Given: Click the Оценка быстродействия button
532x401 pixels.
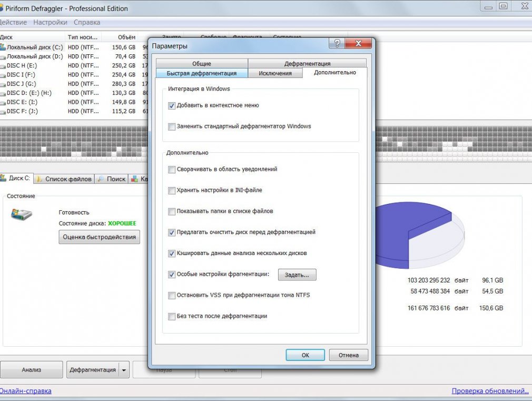Looking at the screenshot, I should 99,237.
